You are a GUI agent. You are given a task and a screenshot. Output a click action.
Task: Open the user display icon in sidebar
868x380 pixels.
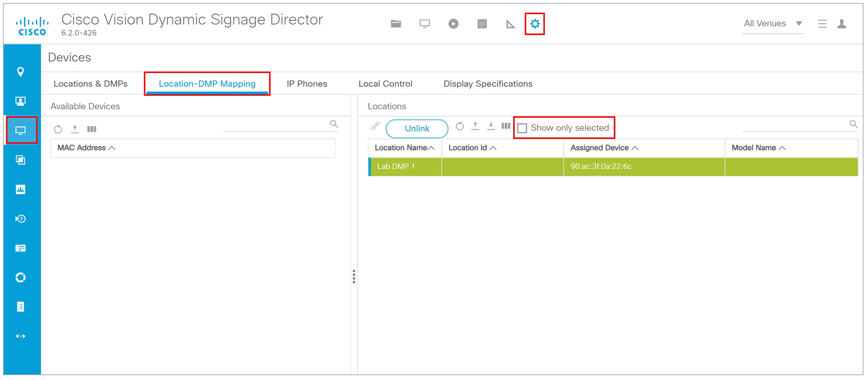(20, 101)
